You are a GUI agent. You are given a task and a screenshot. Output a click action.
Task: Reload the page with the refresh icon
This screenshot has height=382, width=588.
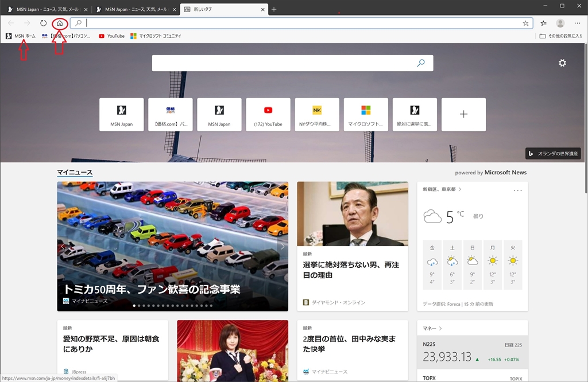[x=44, y=23]
